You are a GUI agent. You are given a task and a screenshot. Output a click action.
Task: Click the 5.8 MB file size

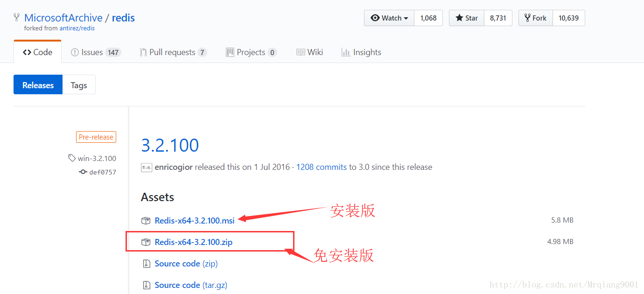[562, 220]
